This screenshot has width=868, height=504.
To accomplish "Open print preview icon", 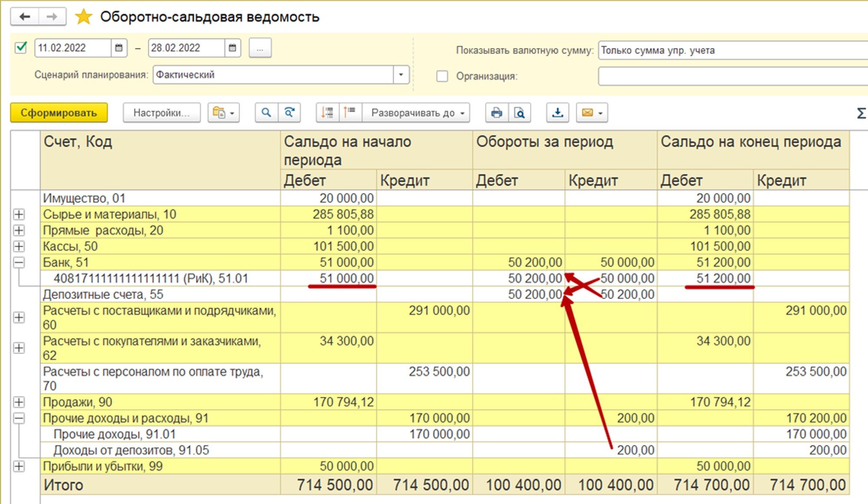I will pos(519,113).
